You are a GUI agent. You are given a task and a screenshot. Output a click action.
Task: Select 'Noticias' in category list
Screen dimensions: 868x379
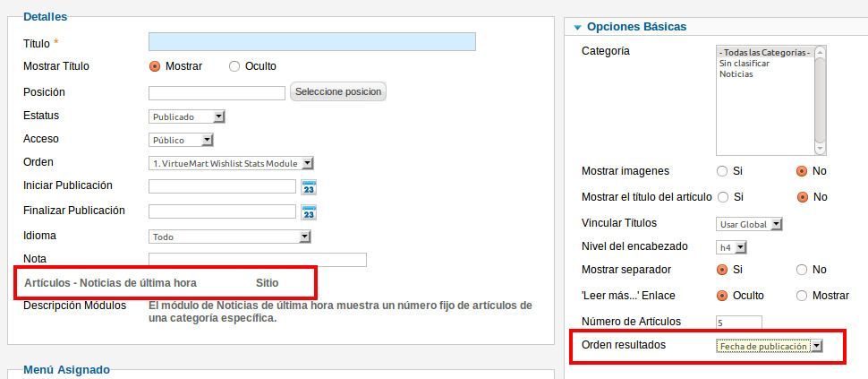[766, 74]
